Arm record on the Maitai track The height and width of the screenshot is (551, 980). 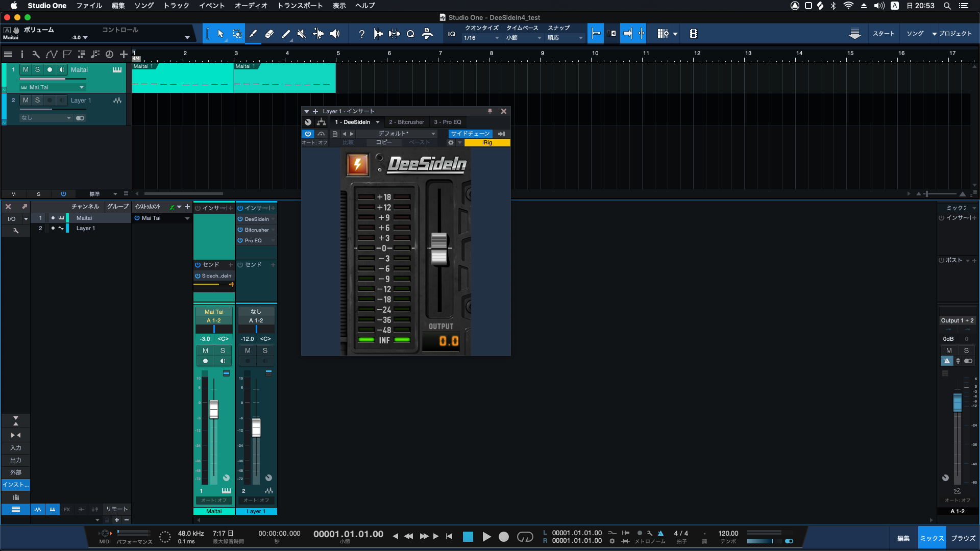click(50, 69)
